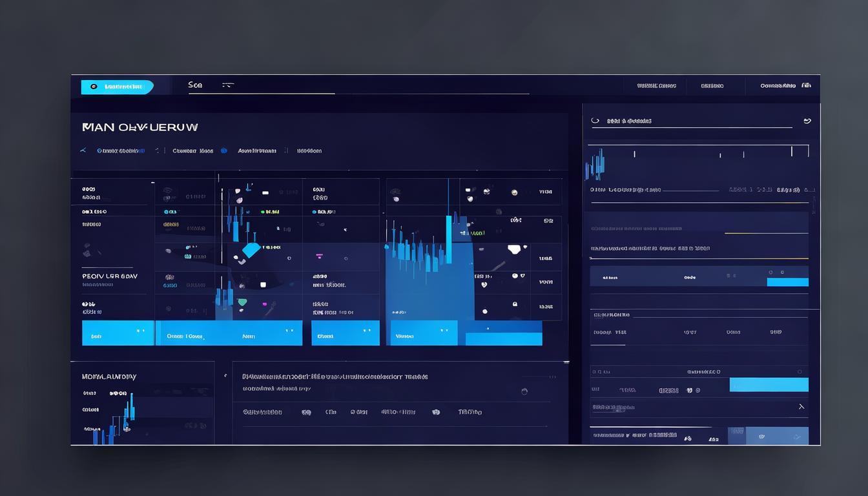Click the curved icon at the right panel header's right end
This screenshot has width=868, height=496.
(x=807, y=121)
